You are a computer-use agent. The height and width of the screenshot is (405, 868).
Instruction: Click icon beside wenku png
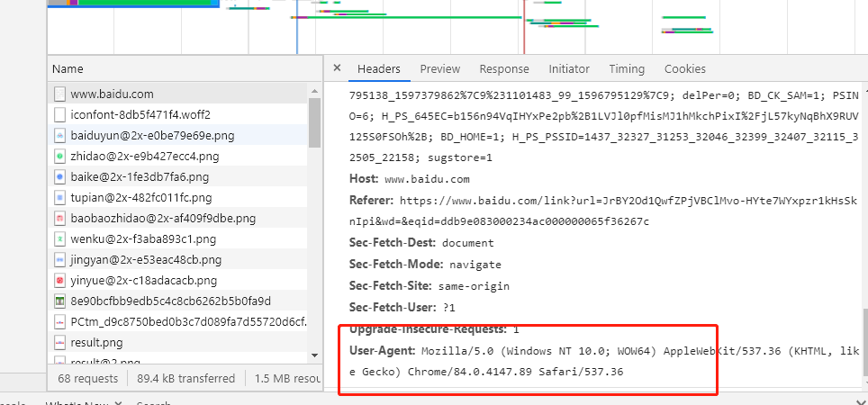point(59,239)
